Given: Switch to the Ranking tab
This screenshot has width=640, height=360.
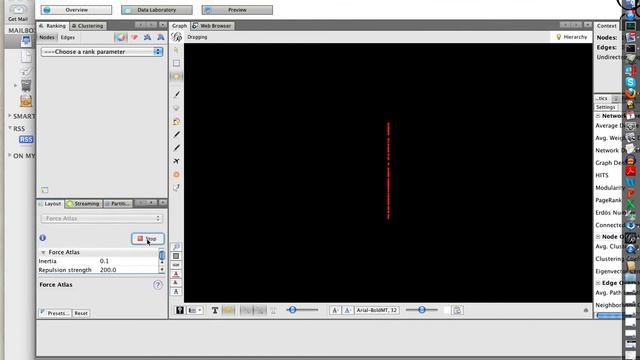Looking at the screenshot, I should tap(52, 26).
